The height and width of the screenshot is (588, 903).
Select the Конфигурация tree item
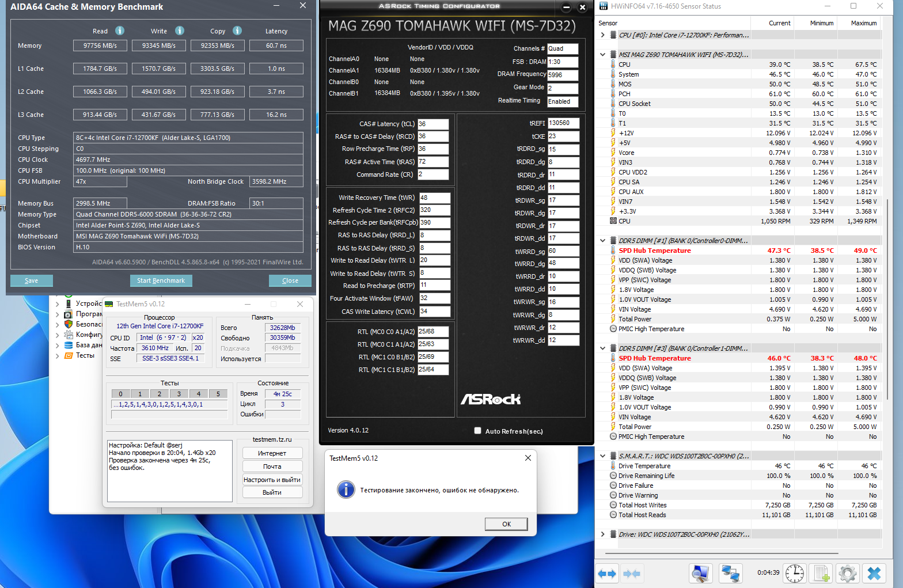click(x=89, y=335)
